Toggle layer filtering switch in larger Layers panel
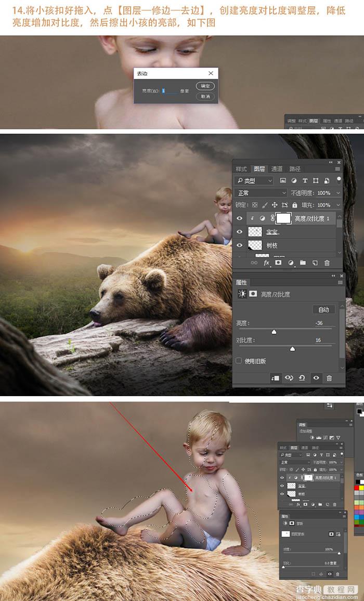 339,180
